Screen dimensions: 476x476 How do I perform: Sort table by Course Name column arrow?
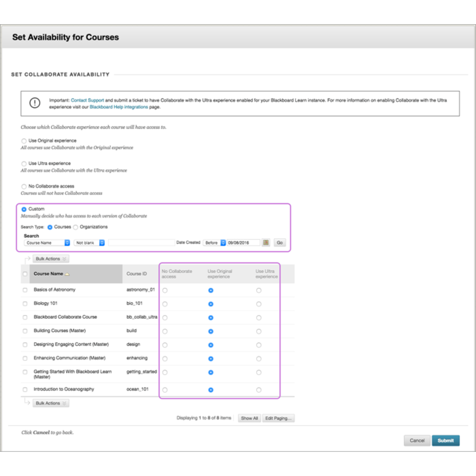(x=67, y=274)
